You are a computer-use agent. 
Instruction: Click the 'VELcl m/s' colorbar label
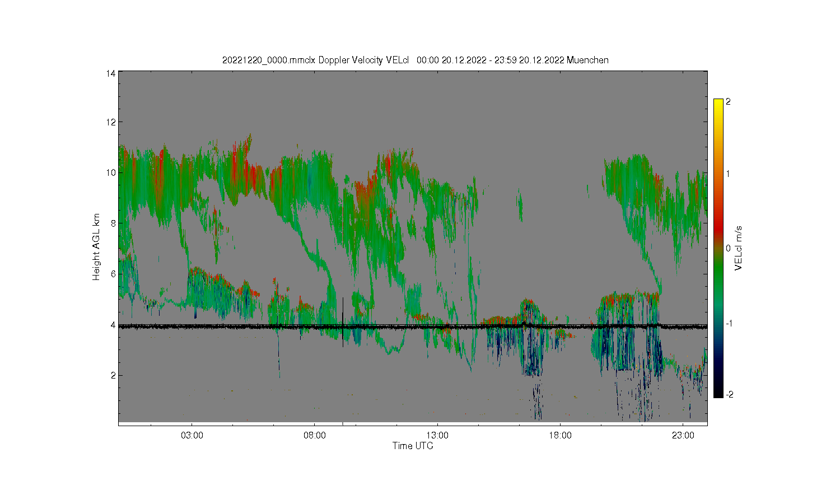(x=739, y=248)
